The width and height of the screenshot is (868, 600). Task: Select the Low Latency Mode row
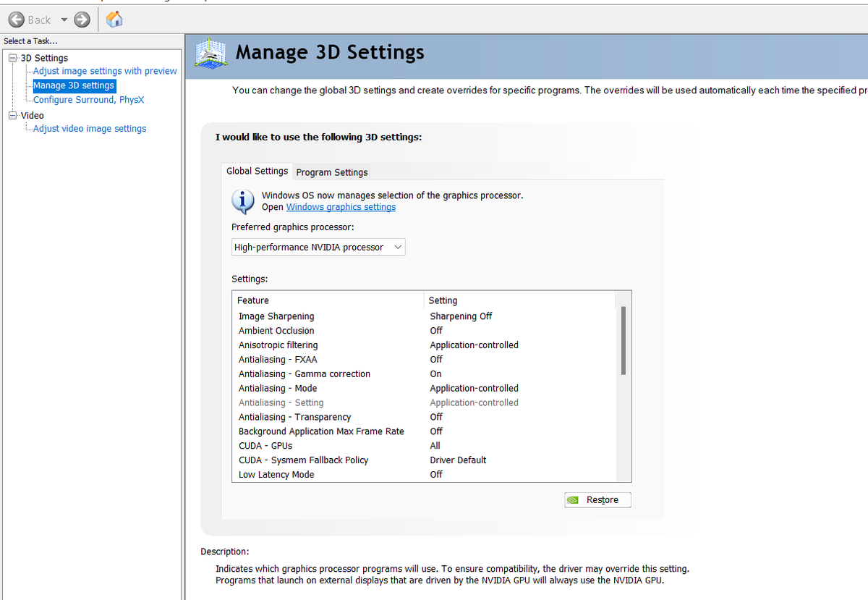pos(424,476)
